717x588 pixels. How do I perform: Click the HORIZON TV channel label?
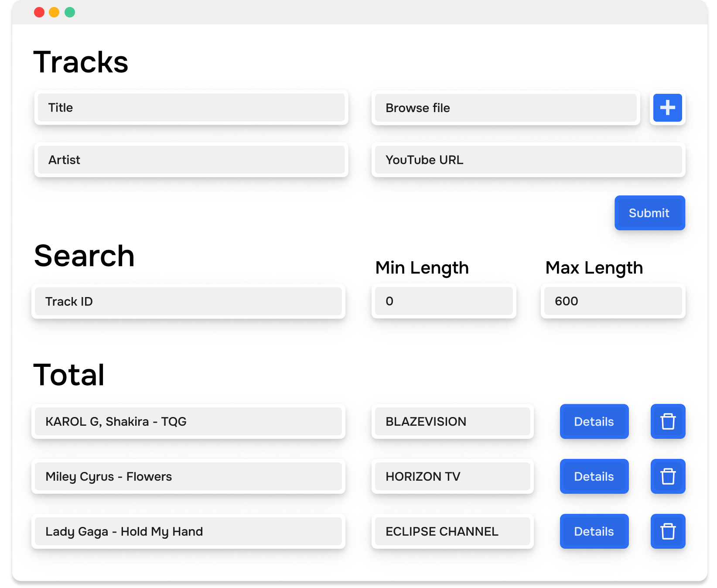[x=452, y=476]
